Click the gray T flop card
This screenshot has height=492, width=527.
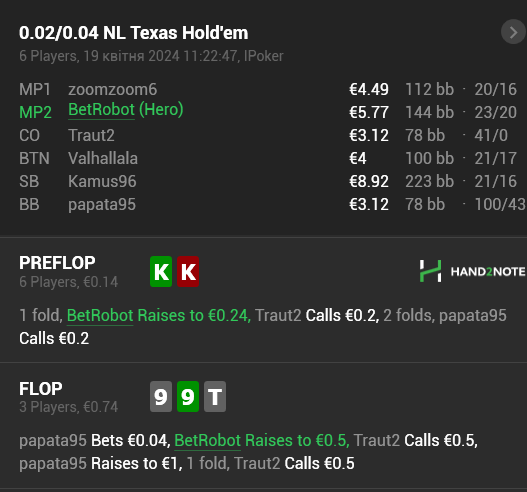coord(215,397)
